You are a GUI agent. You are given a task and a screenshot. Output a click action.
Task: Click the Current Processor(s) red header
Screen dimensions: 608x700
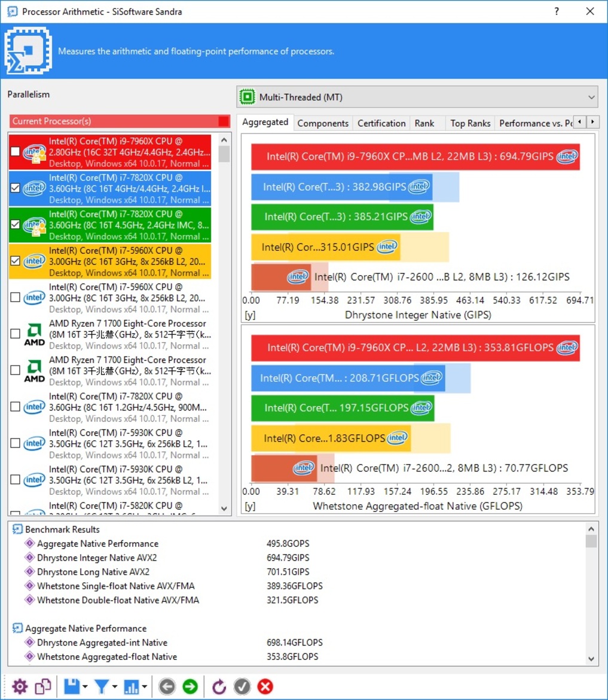click(120, 121)
